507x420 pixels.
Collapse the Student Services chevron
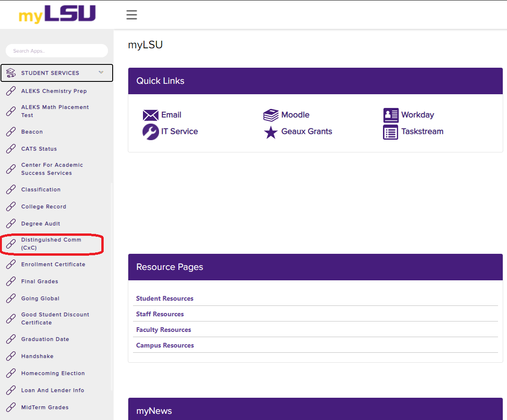coord(101,72)
